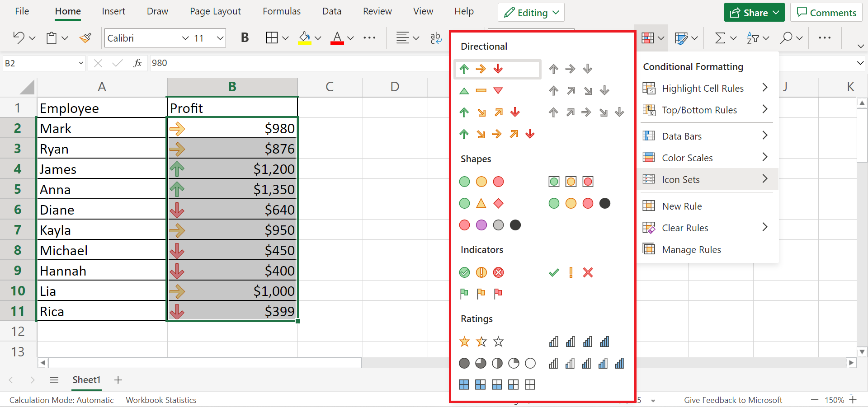
Task: Select the Format Painter brush icon
Action: click(x=85, y=38)
